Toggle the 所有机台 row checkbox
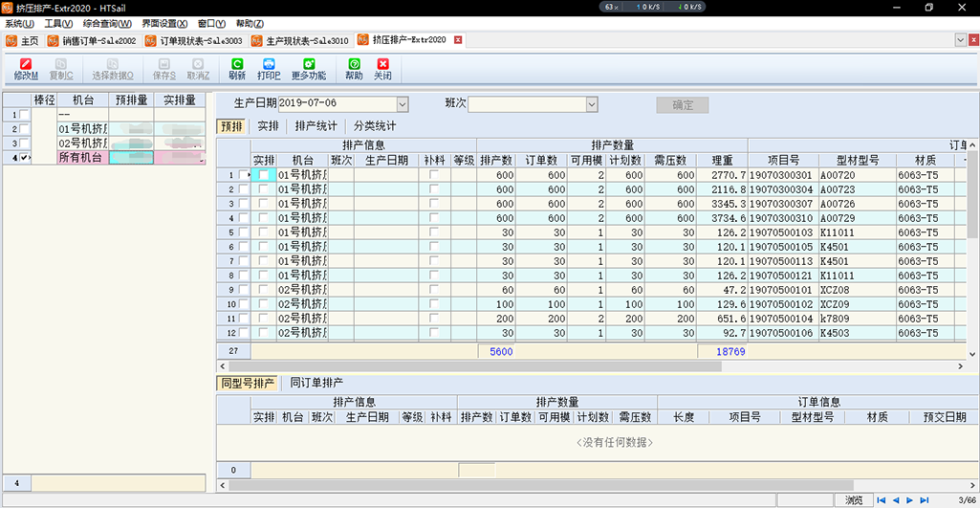The width and height of the screenshot is (980, 508). pos(25,157)
